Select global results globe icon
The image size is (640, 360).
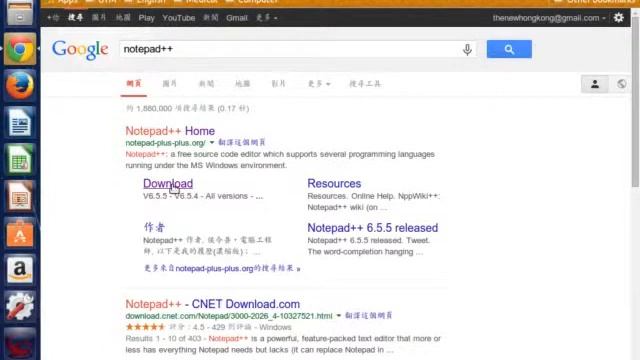click(x=621, y=84)
